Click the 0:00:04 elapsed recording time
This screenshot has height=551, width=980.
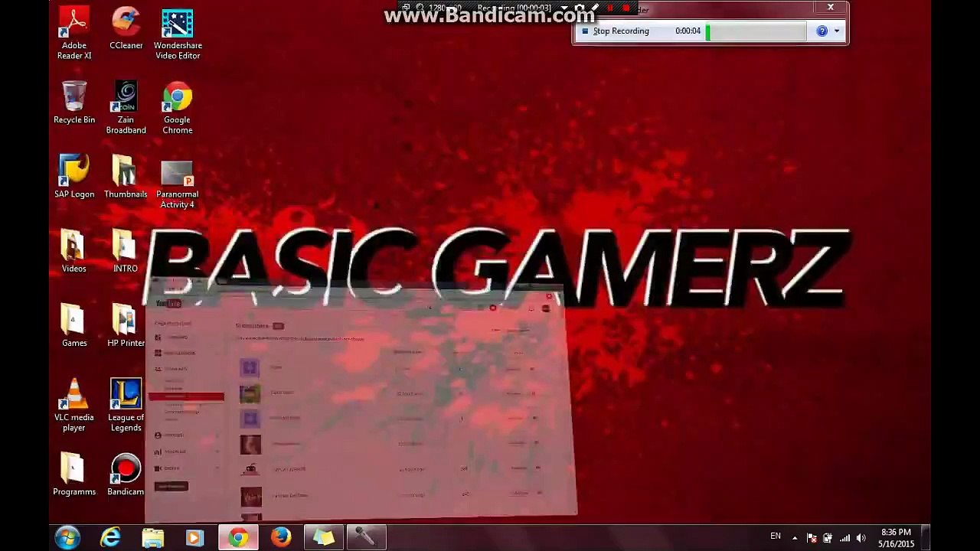tap(688, 31)
